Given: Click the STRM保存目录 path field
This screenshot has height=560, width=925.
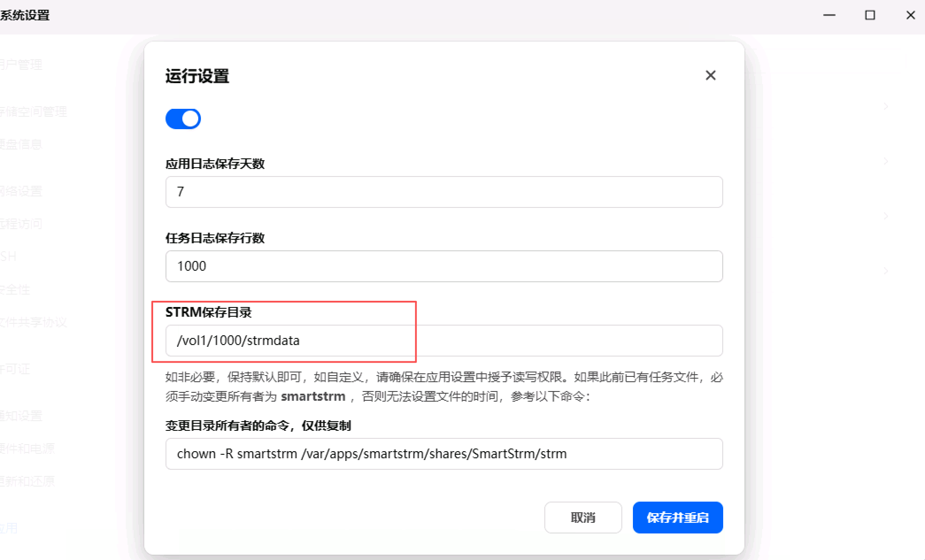Looking at the screenshot, I should (443, 341).
